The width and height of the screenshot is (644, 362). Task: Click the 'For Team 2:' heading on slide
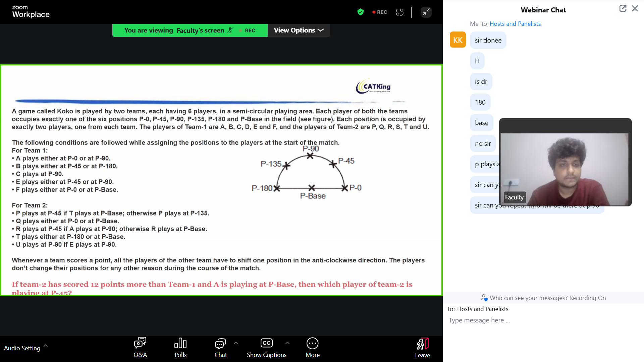pos(30,205)
